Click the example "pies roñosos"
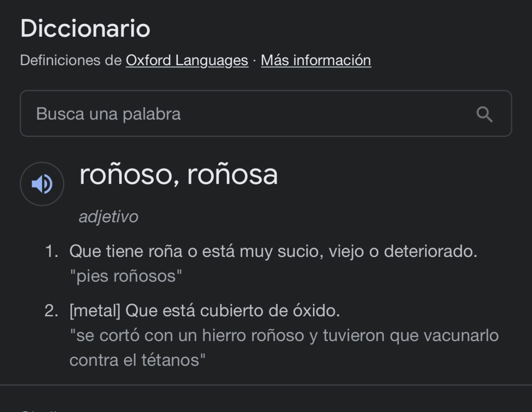 point(126,276)
